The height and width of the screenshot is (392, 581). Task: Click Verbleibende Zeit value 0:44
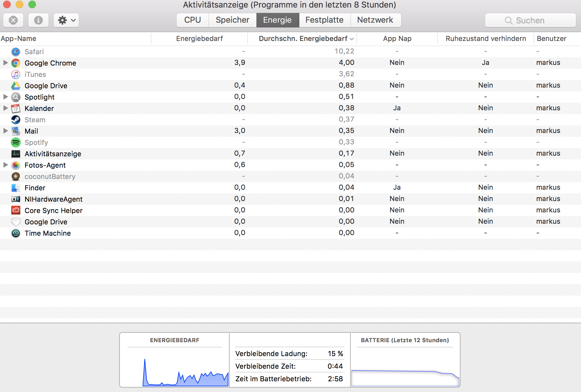pos(335,366)
